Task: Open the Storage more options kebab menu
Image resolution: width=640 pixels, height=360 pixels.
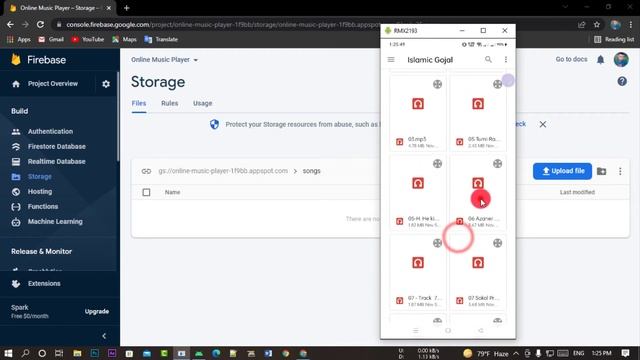Action: click(620, 171)
